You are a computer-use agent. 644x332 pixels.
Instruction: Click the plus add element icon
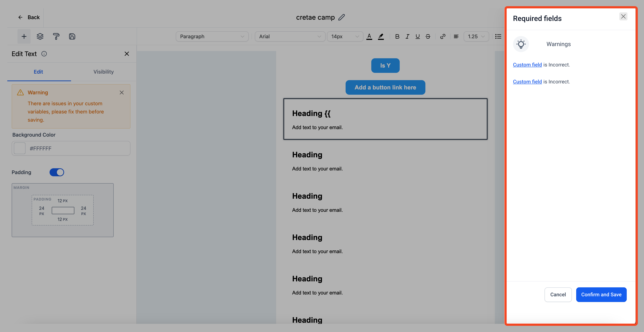(24, 36)
